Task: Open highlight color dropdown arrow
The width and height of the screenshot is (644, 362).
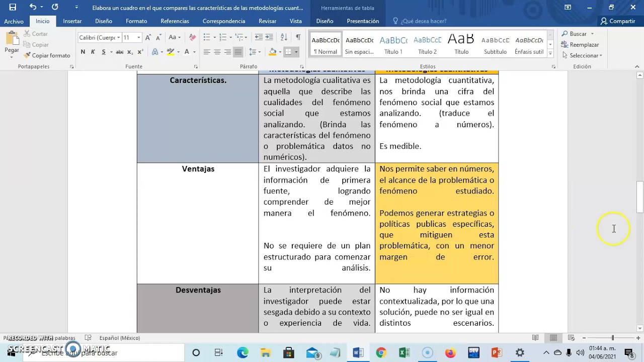Action: point(179,52)
